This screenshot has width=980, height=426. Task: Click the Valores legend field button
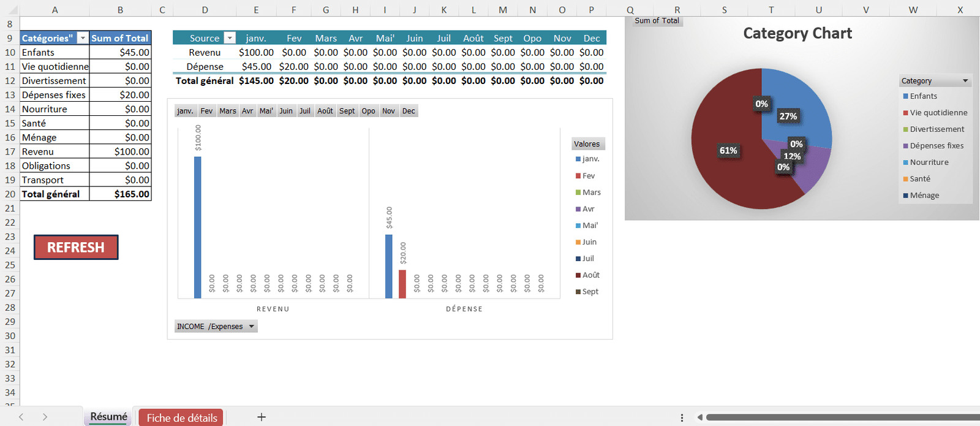pyautogui.click(x=588, y=144)
